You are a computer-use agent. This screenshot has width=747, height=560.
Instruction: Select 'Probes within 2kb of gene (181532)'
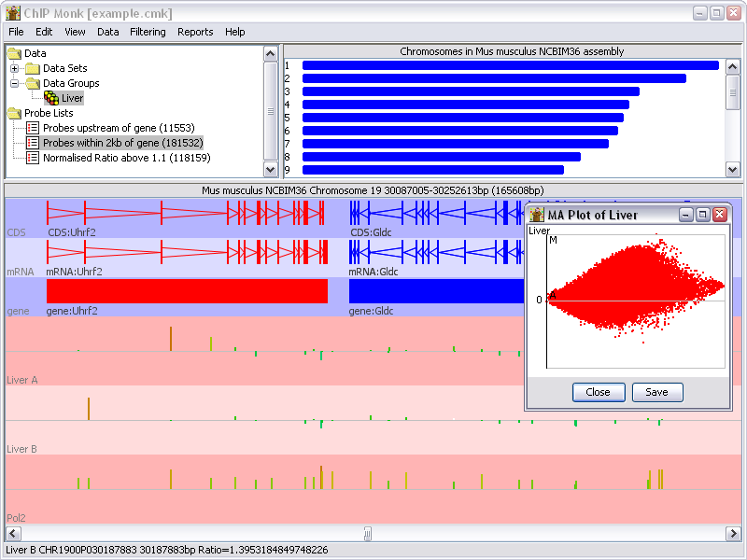coord(122,143)
